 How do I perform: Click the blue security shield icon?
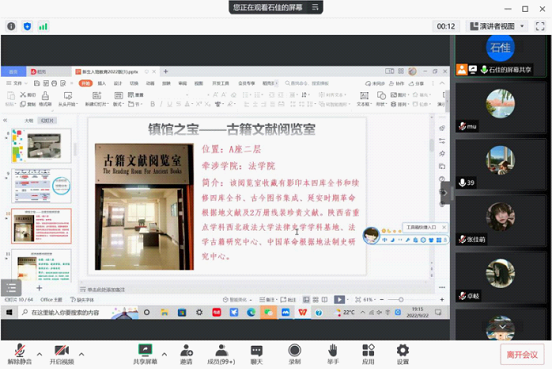click(x=27, y=26)
